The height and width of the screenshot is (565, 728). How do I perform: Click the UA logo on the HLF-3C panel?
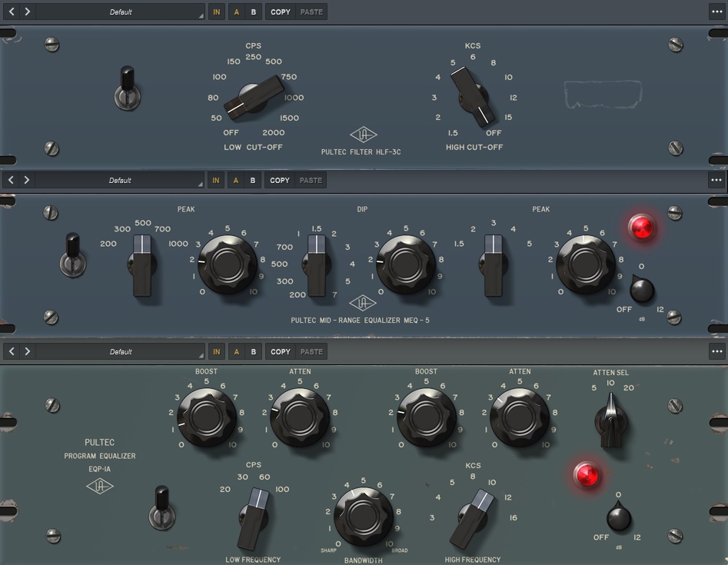coord(364,135)
